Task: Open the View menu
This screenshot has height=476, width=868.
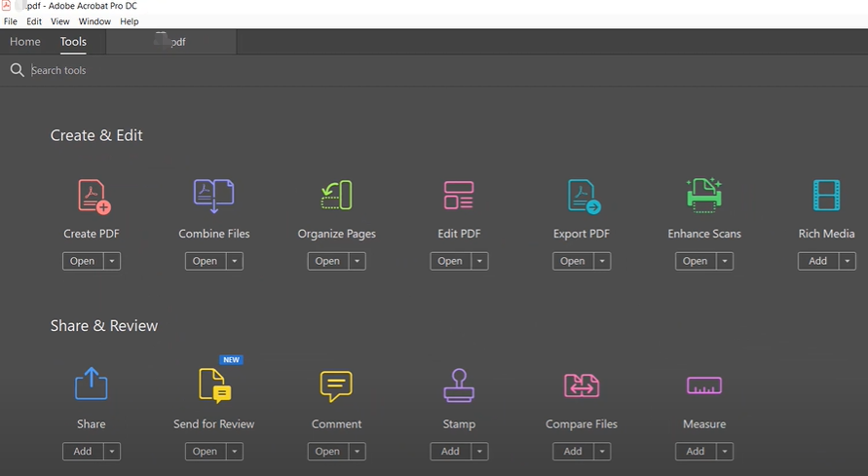Action: pyautogui.click(x=59, y=21)
